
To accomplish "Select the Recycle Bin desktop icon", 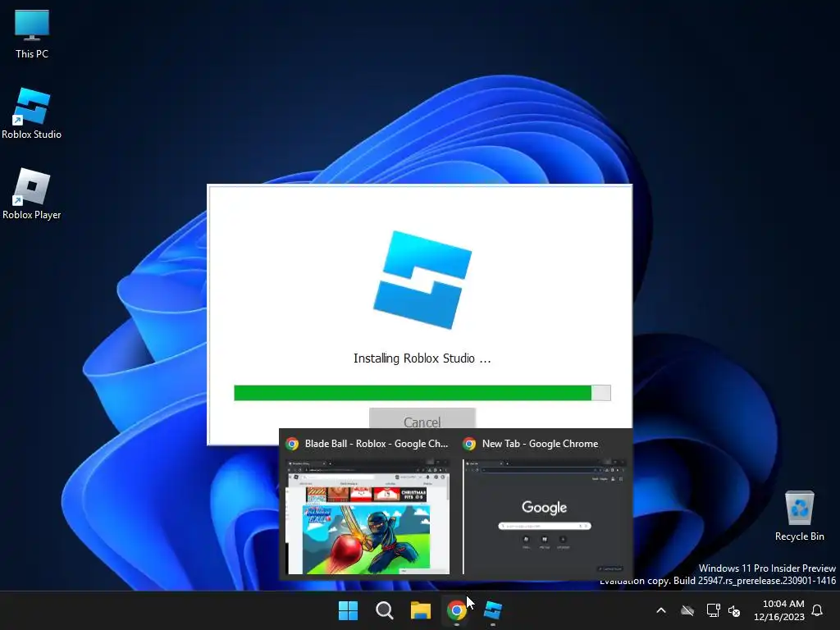I will coord(799,515).
